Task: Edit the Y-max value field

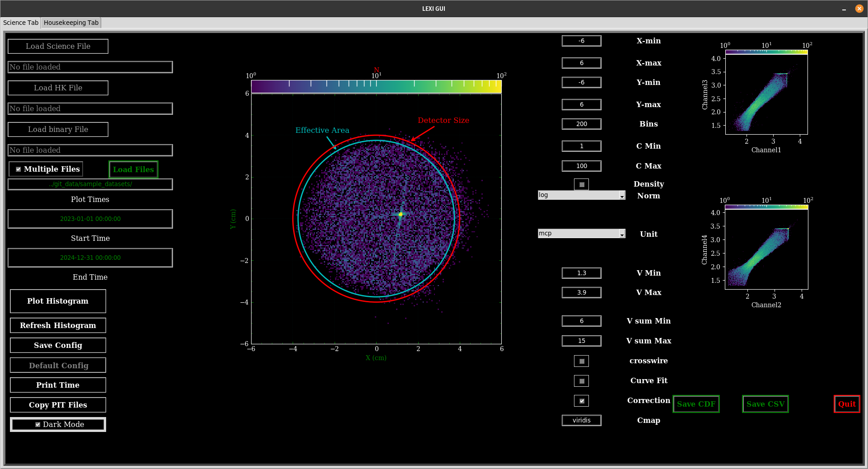Action: tap(581, 104)
